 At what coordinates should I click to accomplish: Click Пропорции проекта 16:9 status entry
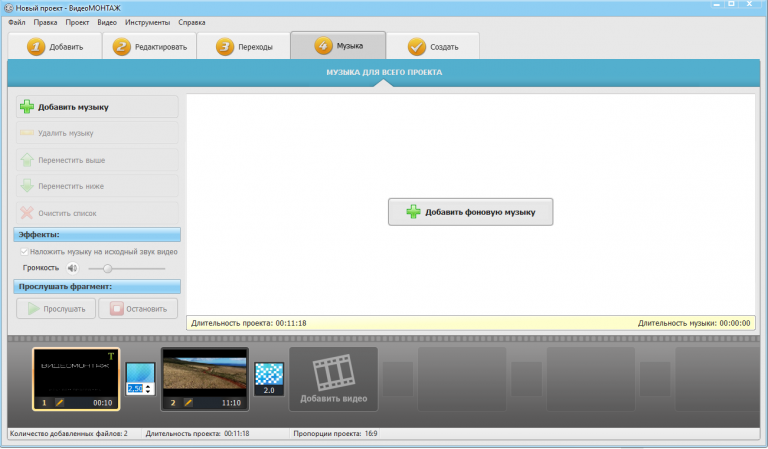pyautogui.click(x=335, y=433)
